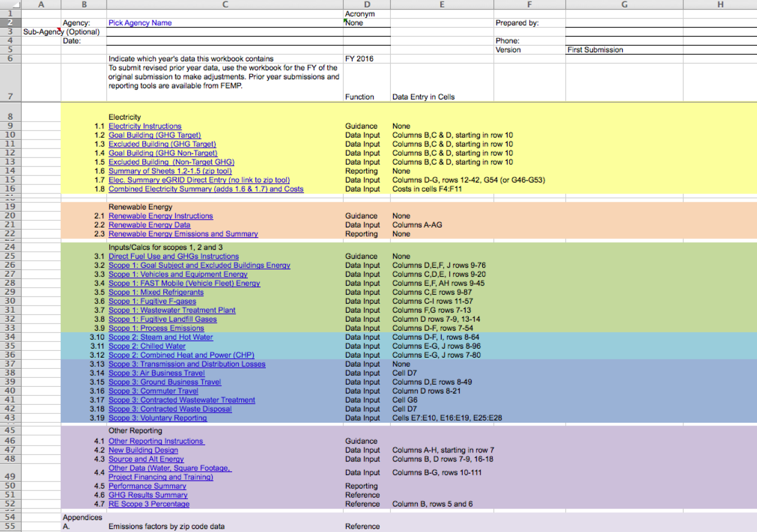Go to Scope 2: Chilled Water link
The width and height of the screenshot is (757, 532).
coord(147,346)
